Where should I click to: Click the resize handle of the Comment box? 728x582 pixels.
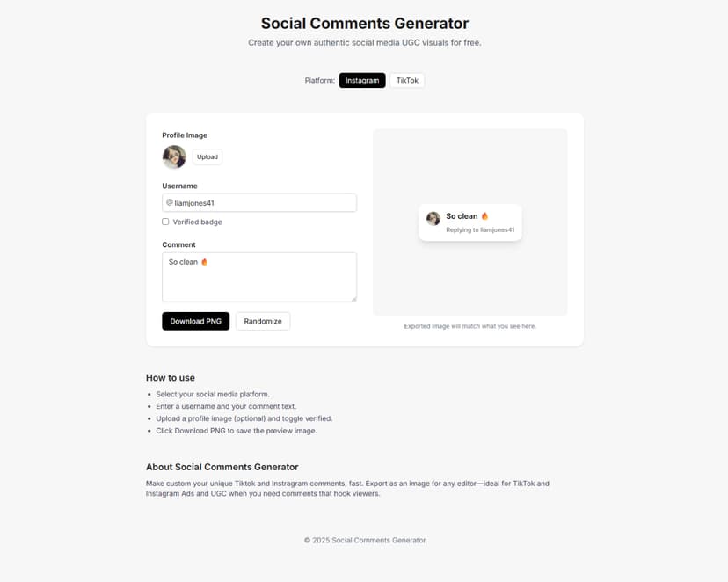click(x=353, y=300)
